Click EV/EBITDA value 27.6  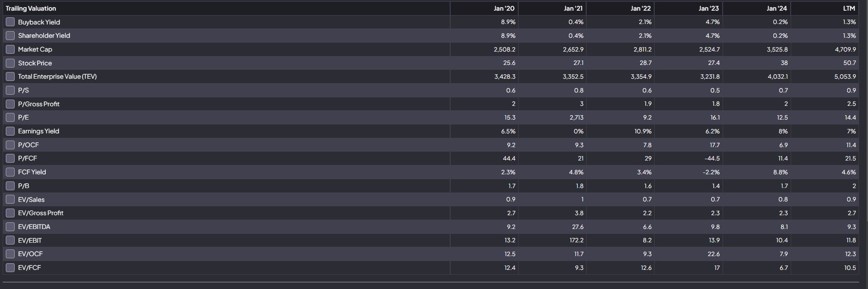tap(578, 227)
